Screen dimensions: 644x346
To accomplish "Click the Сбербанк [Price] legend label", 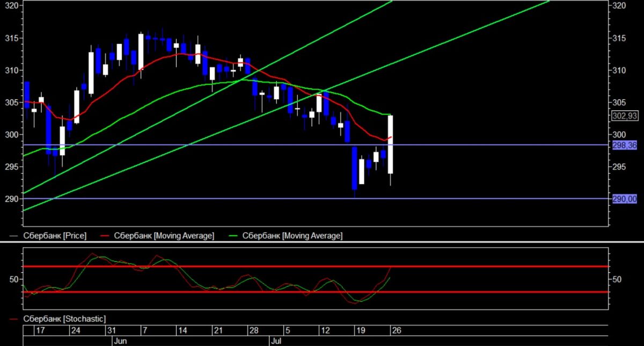I will point(54,236).
